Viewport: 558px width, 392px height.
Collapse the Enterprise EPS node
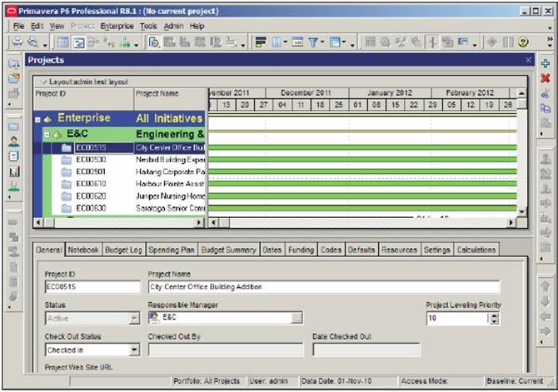(37, 120)
